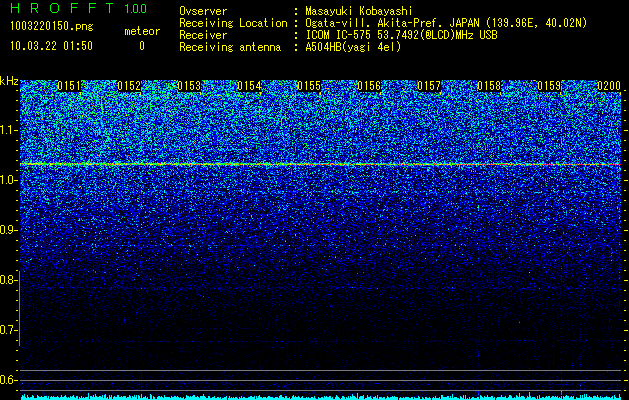The image size is (629, 400).
Task: Click the 0159 time marker
Action: tap(549, 86)
